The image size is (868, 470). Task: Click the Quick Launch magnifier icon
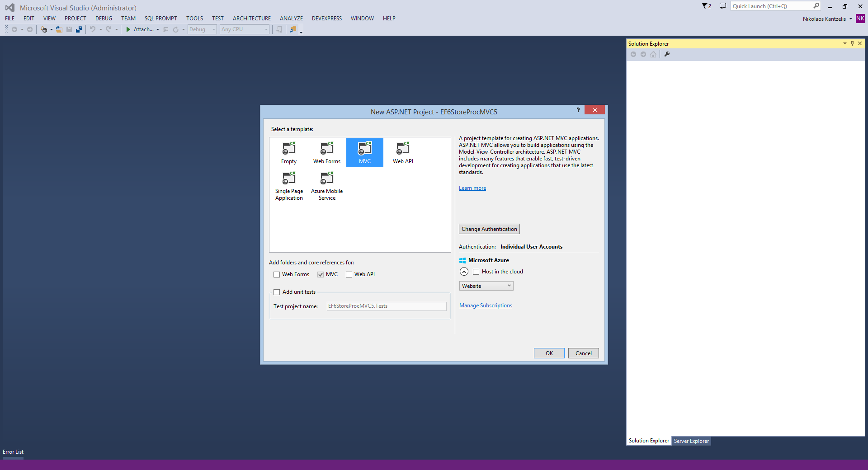pos(816,6)
